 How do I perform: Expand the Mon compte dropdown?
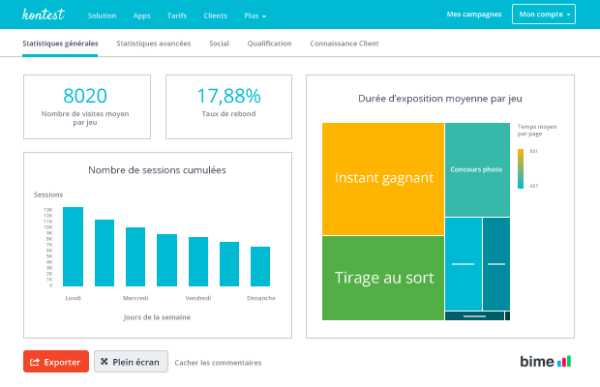544,14
